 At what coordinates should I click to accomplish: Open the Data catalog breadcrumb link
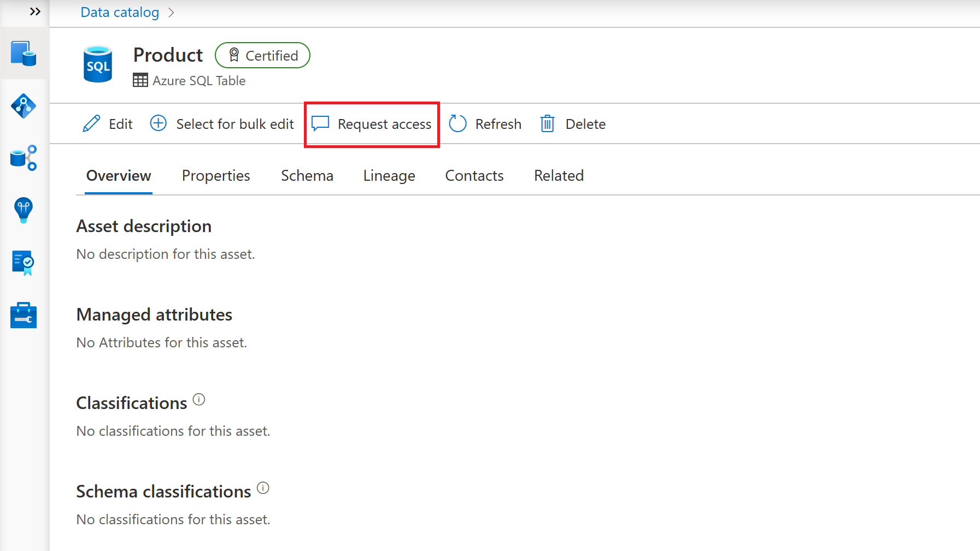(120, 11)
